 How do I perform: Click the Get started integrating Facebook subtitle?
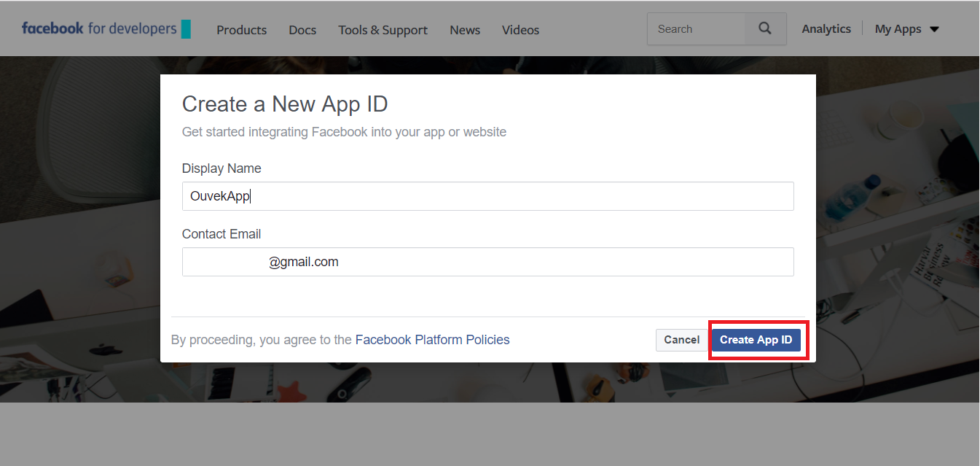click(344, 132)
